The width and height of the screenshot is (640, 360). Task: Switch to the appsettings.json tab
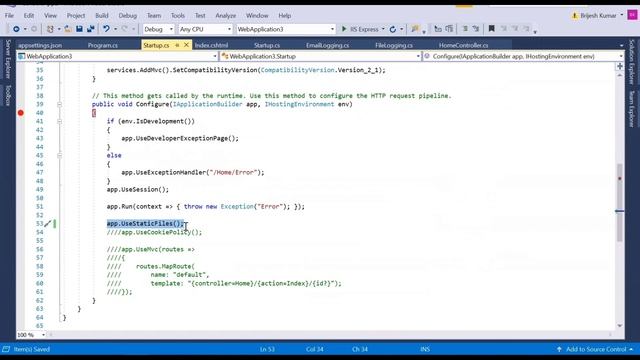pyautogui.click(x=40, y=45)
